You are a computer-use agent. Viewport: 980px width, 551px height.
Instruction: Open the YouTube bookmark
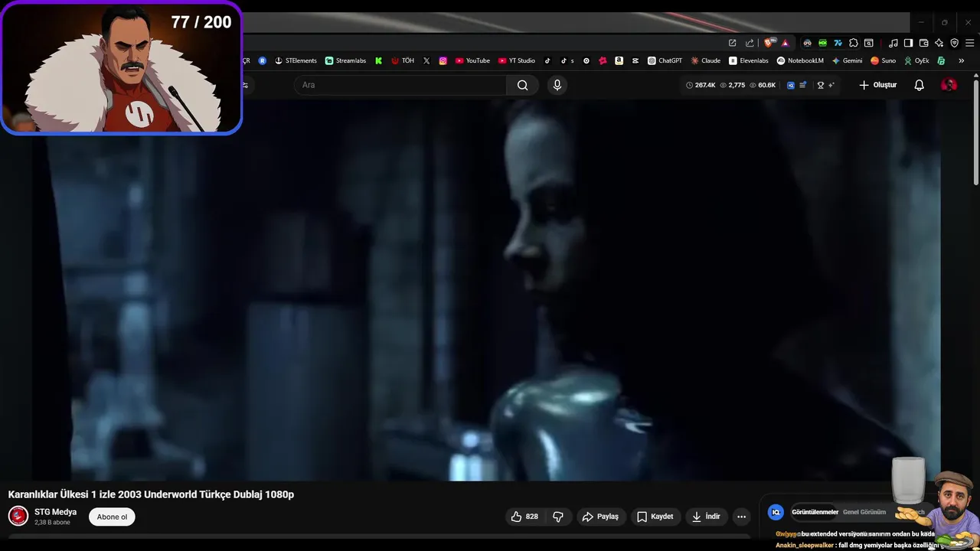[472, 60]
